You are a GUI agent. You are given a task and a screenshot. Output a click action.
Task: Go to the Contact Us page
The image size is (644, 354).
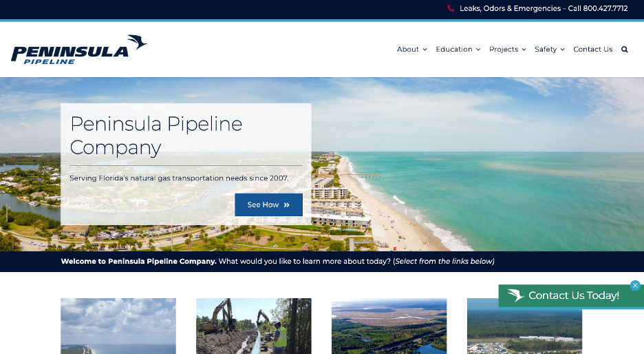tap(592, 50)
